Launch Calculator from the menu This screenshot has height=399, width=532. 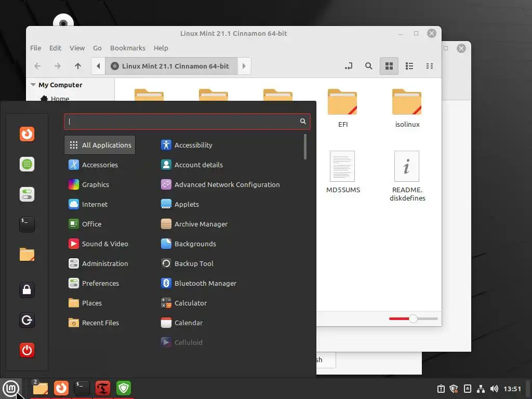pos(183,303)
